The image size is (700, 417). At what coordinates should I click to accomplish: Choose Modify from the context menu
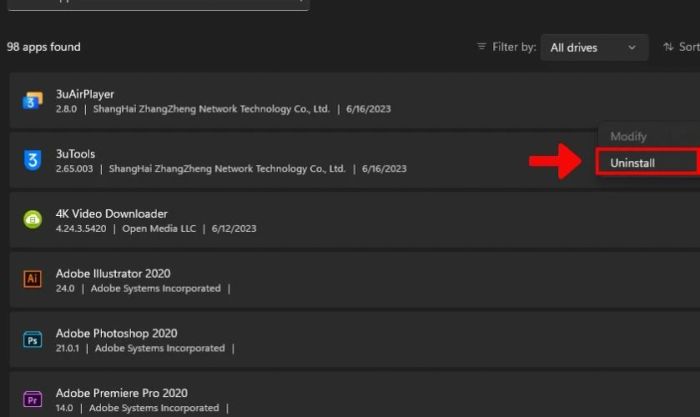click(628, 136)
